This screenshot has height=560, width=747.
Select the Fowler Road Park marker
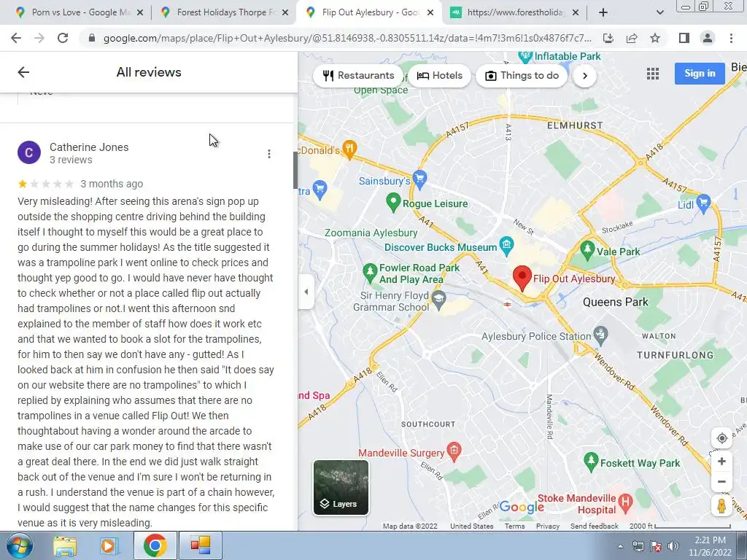pos(370,272)
